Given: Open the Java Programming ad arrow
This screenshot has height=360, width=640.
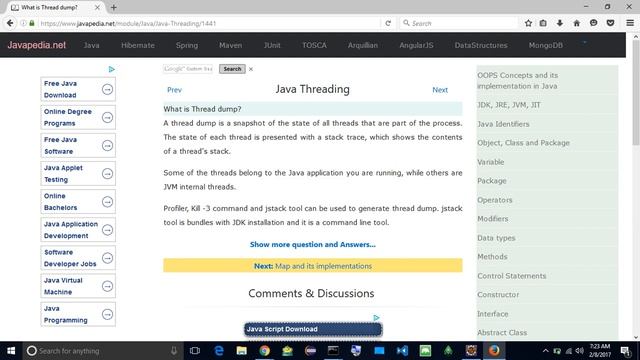Looking at the screenshot, I should (107, 314).
